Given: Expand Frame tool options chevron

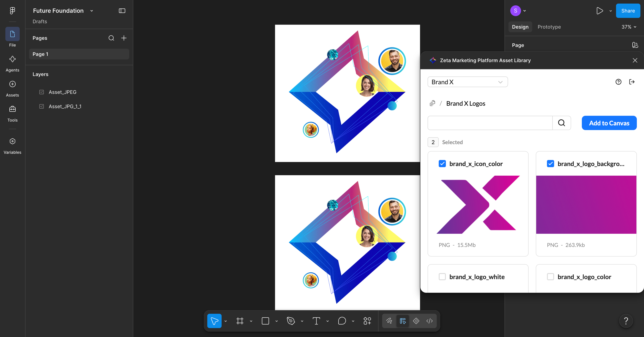Looking at the screenshot, I should click(x=251, y=321).
